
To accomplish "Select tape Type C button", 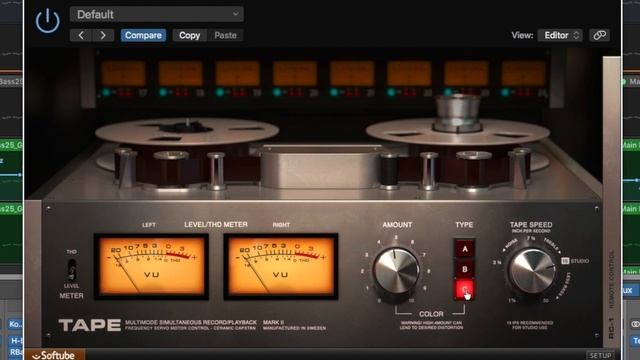I will click(x=464, y=289).
